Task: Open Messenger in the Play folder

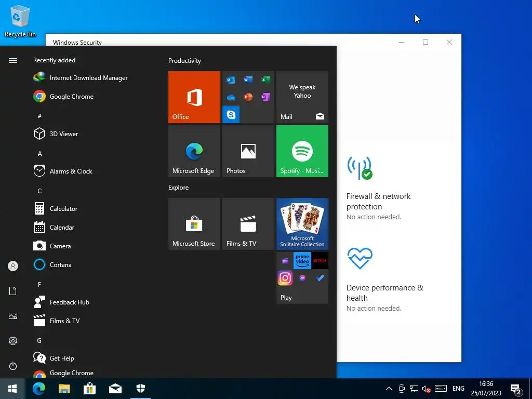Action: 302,278
